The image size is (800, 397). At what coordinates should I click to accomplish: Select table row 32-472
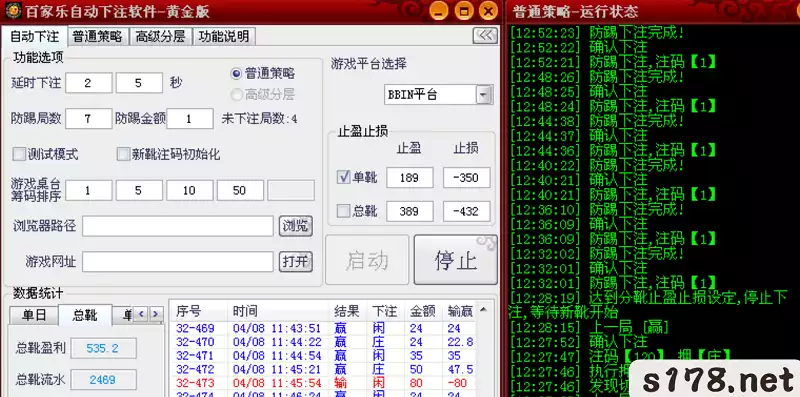(323, 369)
